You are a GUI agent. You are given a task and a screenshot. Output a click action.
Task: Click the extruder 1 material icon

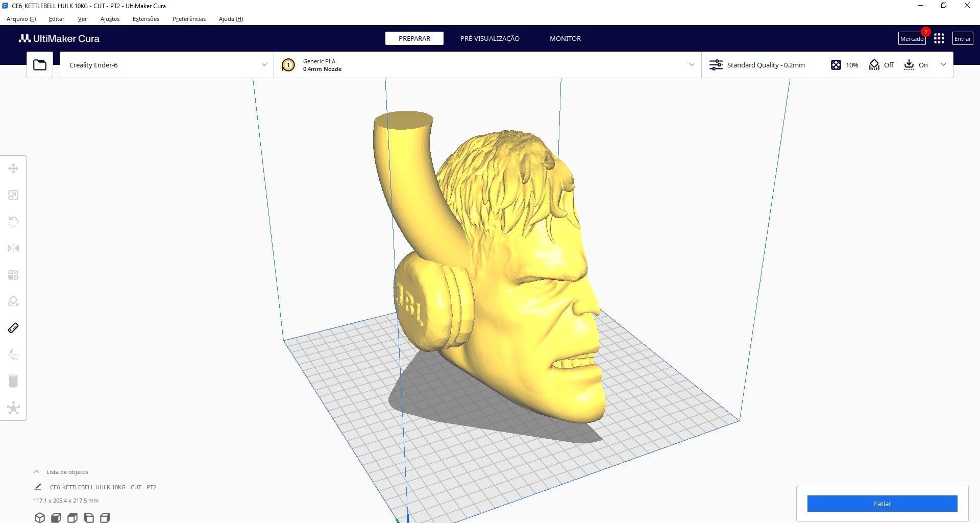coord(288,65)
